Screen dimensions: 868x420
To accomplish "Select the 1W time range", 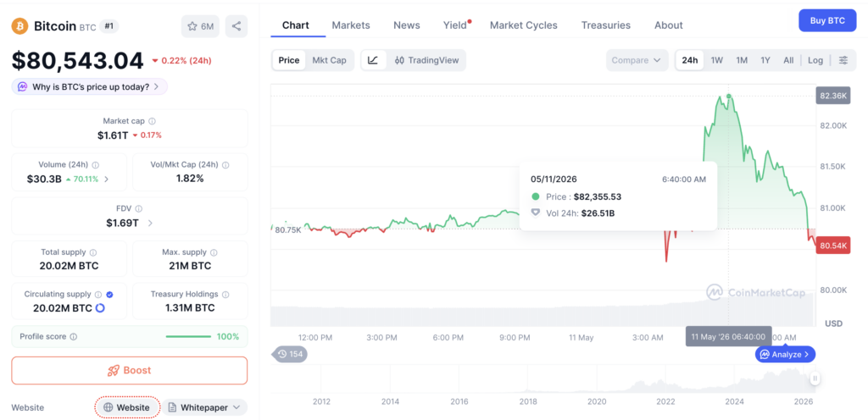I will click(x=717, y=60).
